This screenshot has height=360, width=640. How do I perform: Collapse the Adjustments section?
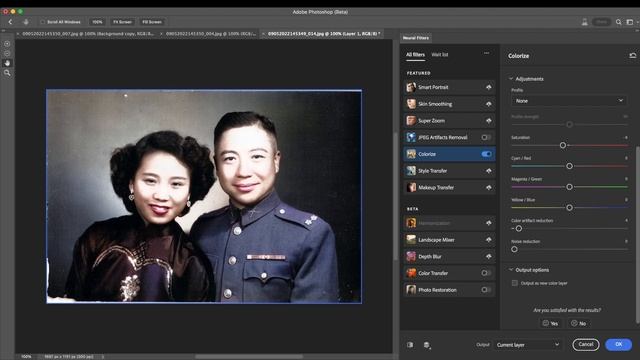(x=511, y=78)
